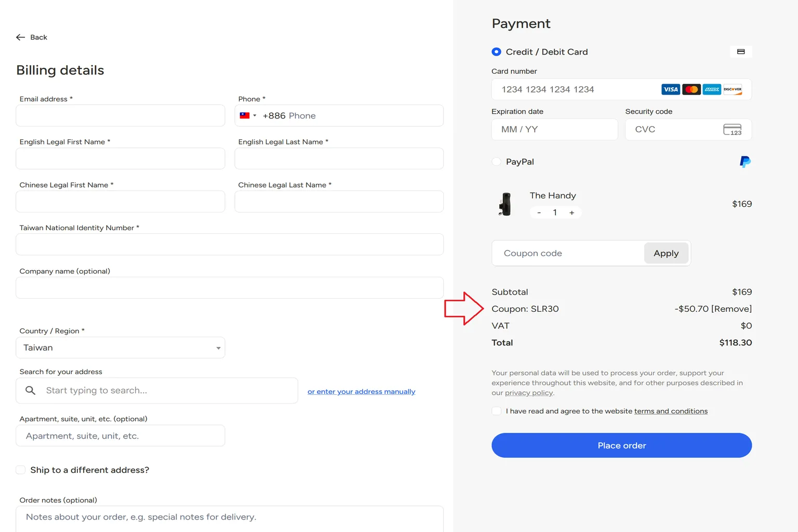
Task: Click the PayPal logo icon
Action: 745,162
